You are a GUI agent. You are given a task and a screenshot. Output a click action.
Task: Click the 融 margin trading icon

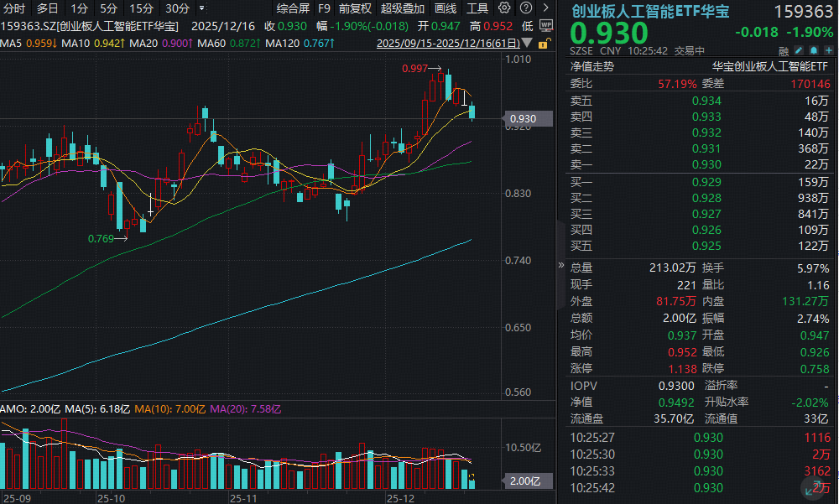point(784,51)
